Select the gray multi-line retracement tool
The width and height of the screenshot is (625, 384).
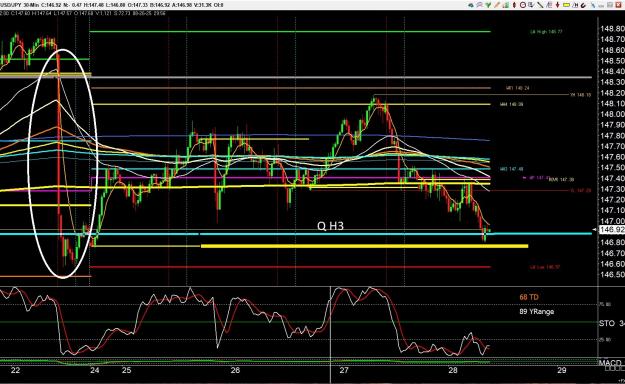click(x=549, y=5)
